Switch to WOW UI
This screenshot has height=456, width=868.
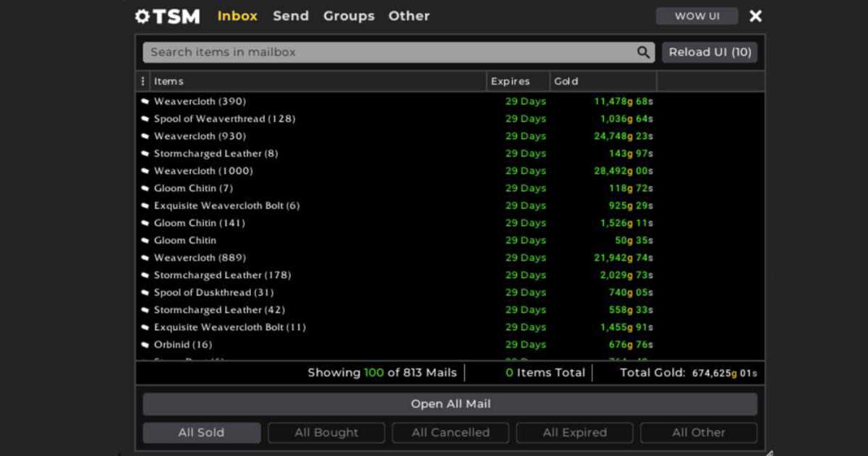pyautogui.click(x=697, y=15)
